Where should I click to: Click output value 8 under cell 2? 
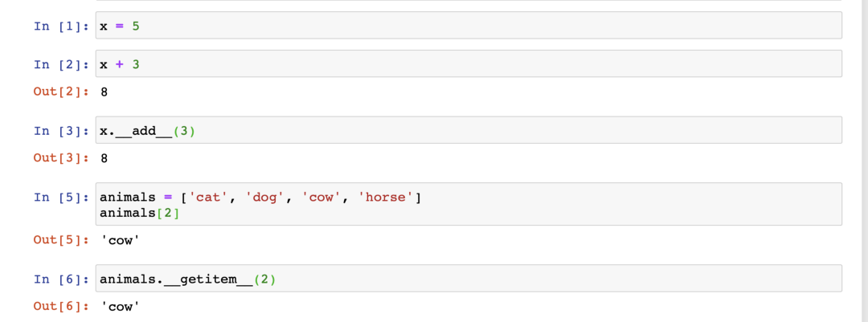pyautogui.click(x=104, y=92)
